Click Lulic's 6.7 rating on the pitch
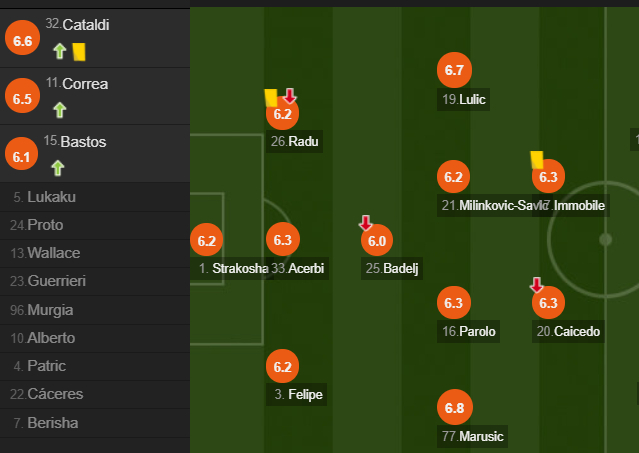 pyautogui.click(x=454, y=70)
